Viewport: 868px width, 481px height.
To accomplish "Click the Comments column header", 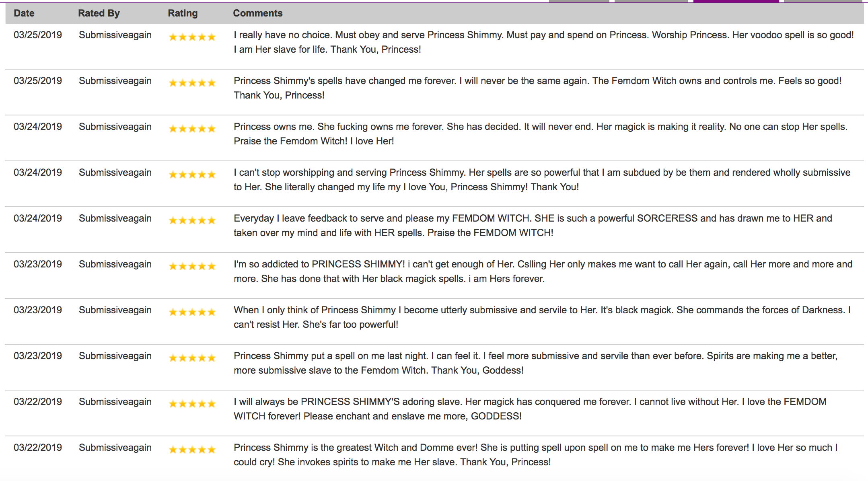I will click(x=258, y=13).
